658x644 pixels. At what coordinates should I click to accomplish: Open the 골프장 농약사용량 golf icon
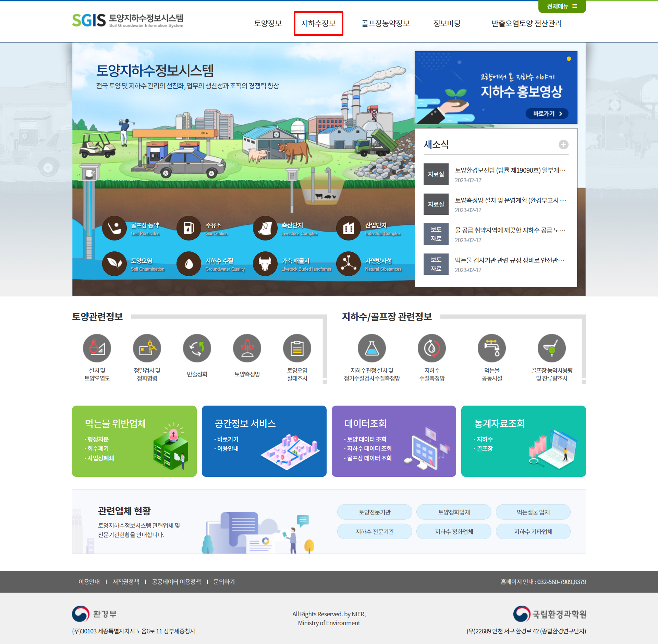(x=552, y=348)
